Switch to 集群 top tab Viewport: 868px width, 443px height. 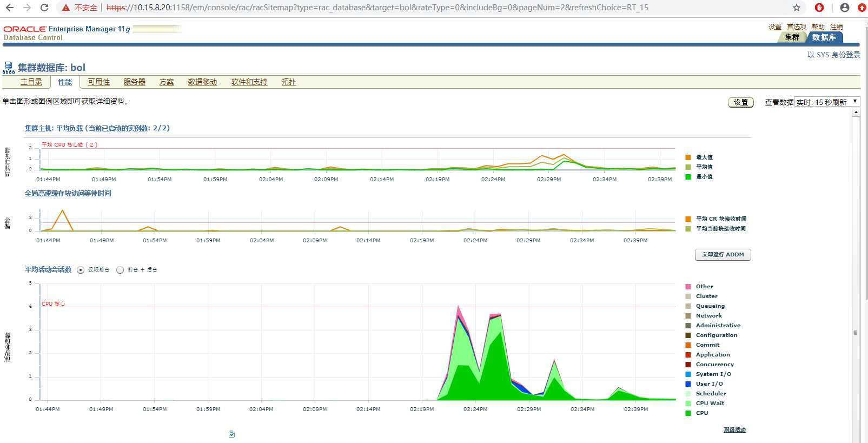coord(792,37)
